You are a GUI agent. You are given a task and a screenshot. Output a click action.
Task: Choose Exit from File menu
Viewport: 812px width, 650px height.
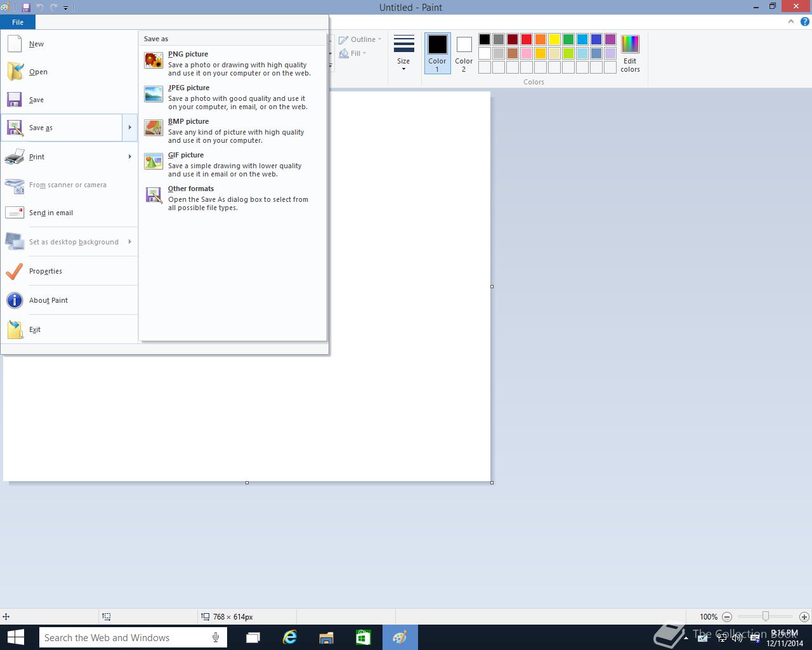pos(69,329)
